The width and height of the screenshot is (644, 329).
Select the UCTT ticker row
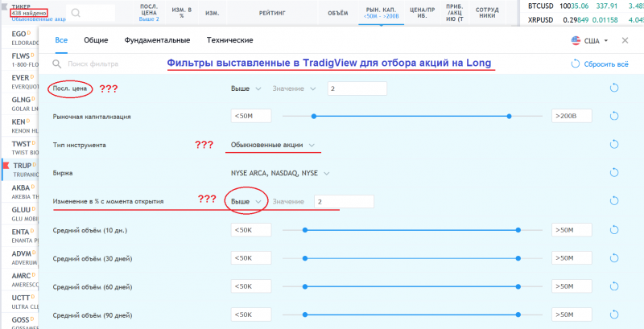(x=19, y=302)
